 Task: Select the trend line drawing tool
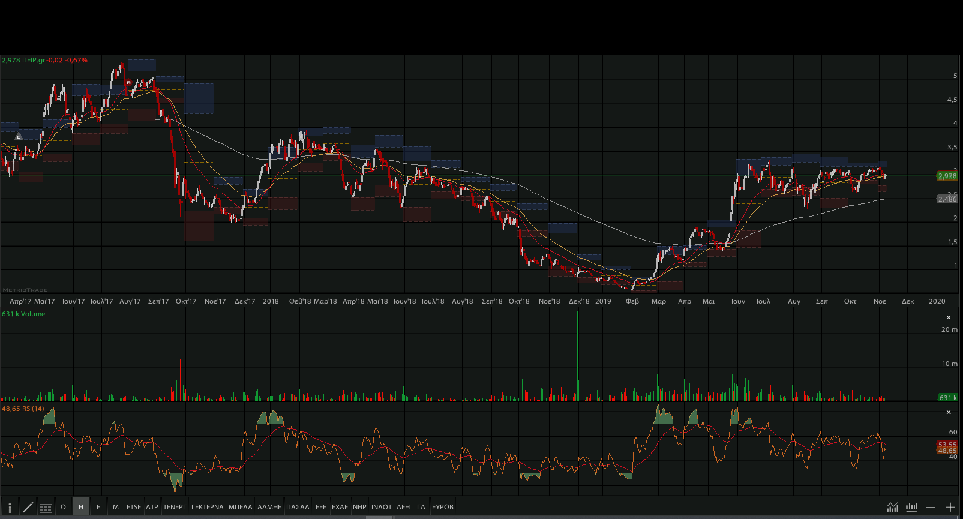click(x=27, y=508)
